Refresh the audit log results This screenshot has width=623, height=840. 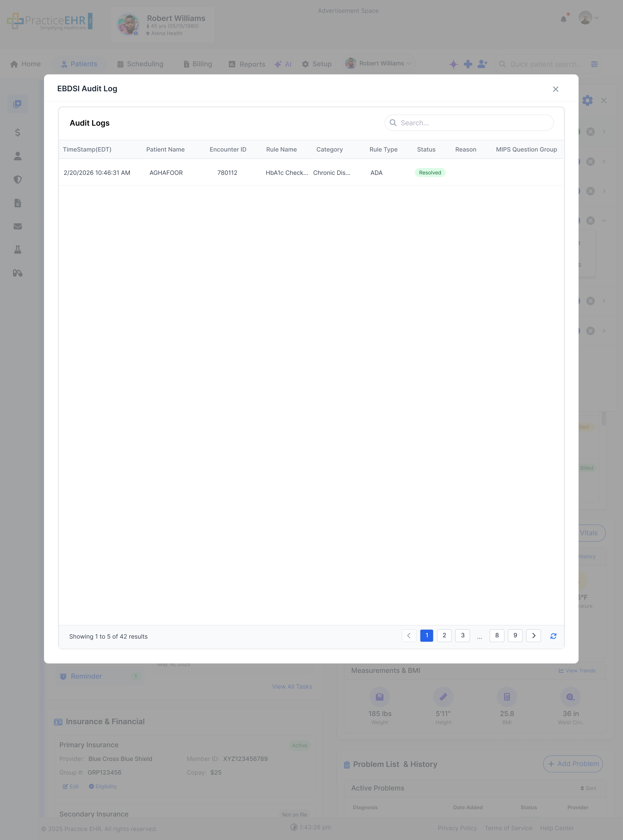tap(553, 636)
